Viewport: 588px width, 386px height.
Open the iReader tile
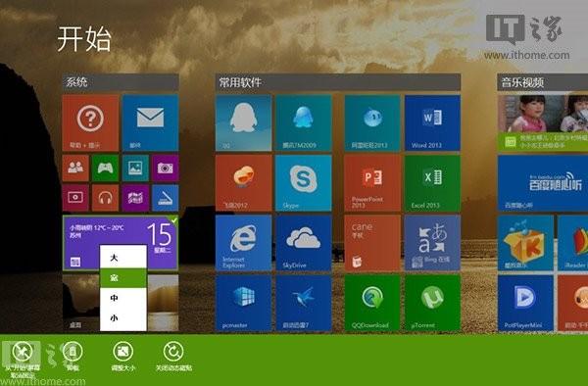point(573,243)
